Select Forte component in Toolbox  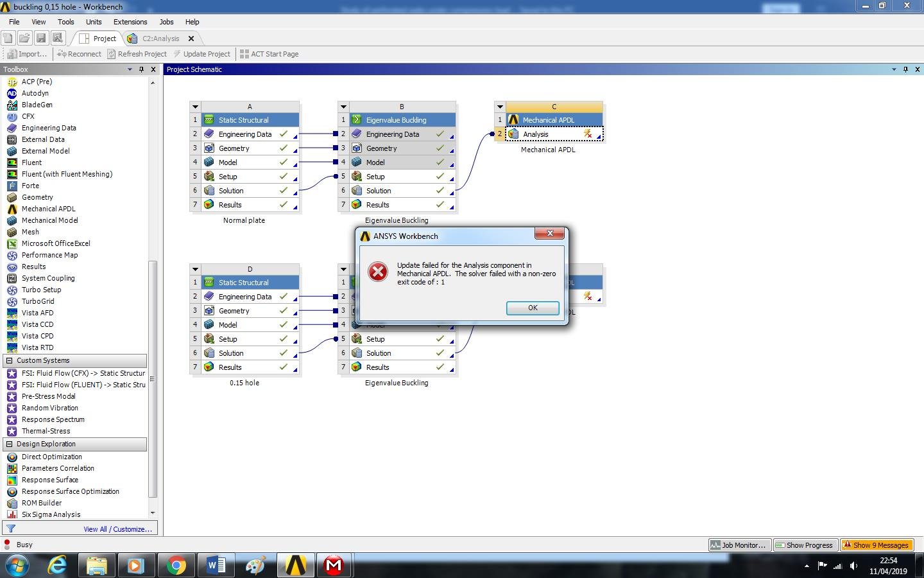click(x=30, y=186)
